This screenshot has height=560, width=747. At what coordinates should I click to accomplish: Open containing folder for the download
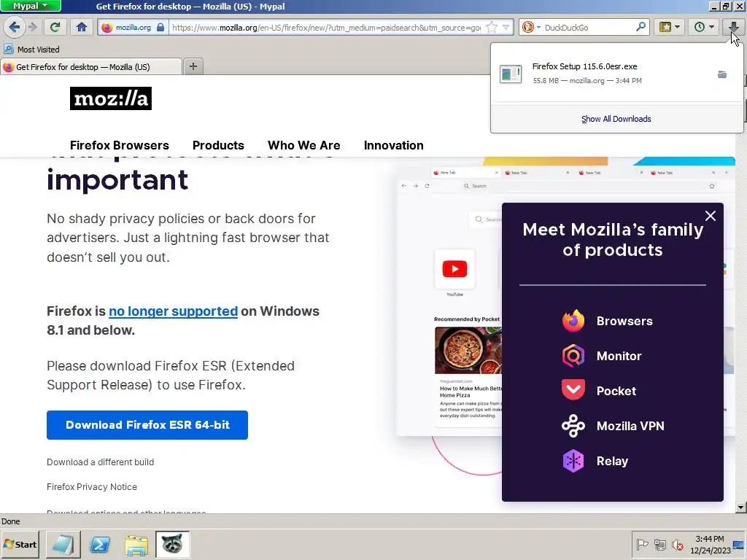[721, 74]
